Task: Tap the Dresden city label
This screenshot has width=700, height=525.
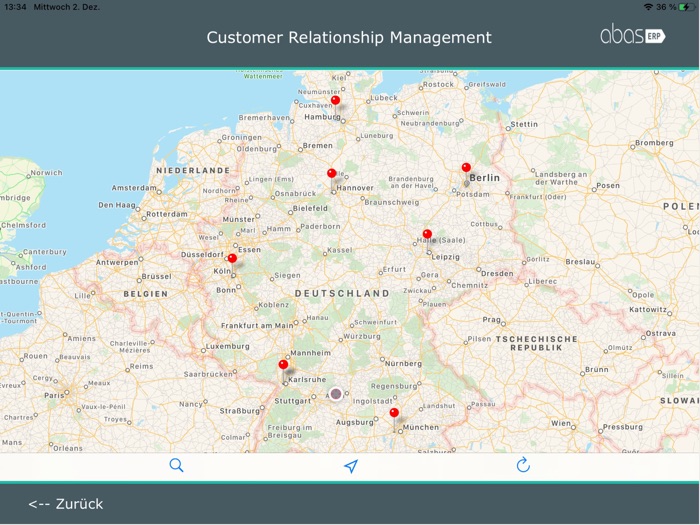Action: point(497,273)
